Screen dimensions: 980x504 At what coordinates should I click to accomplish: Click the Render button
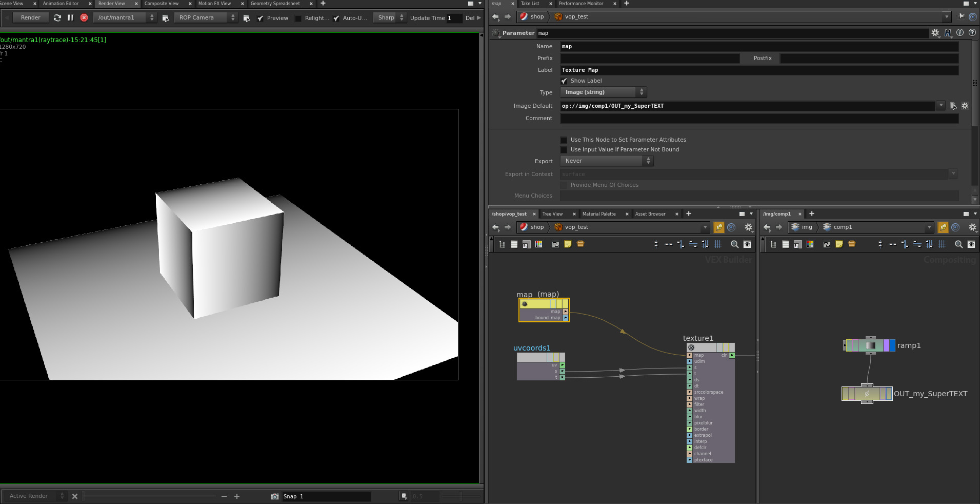30,17
